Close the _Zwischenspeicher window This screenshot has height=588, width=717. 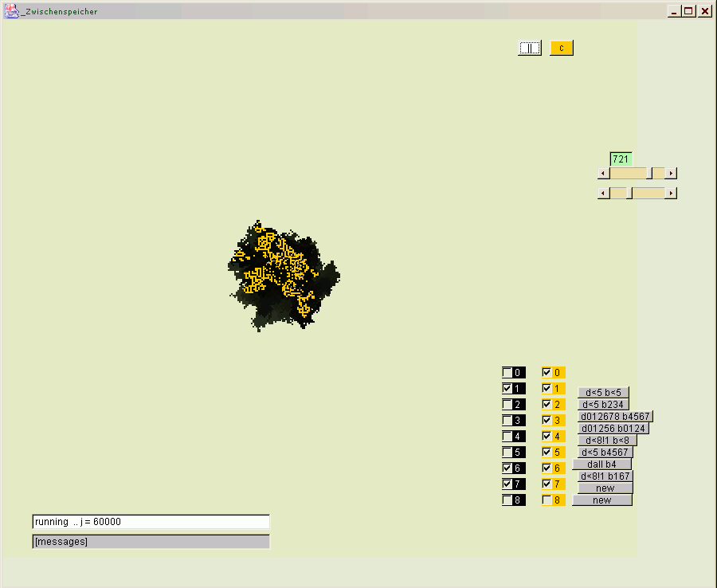[705, 11]
